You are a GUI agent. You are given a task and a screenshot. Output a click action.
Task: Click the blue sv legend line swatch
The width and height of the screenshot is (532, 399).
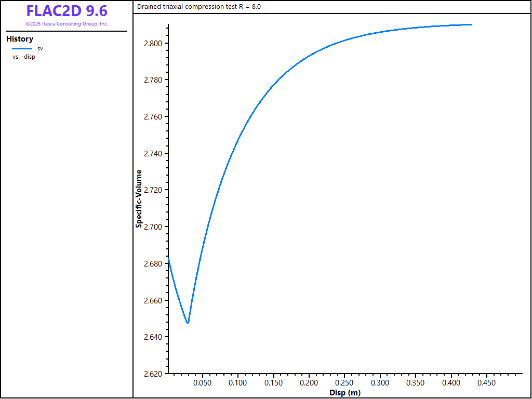coord(22,48)
